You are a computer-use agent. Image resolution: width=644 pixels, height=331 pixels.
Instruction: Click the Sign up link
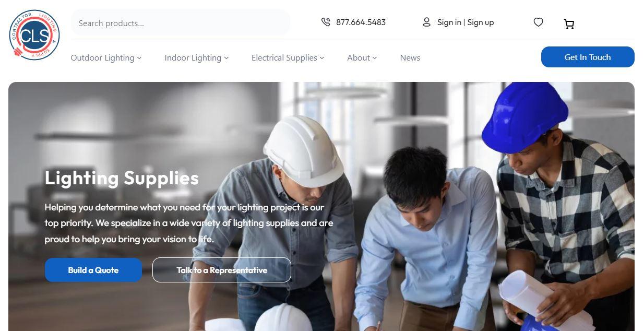(x=481, y=22)
